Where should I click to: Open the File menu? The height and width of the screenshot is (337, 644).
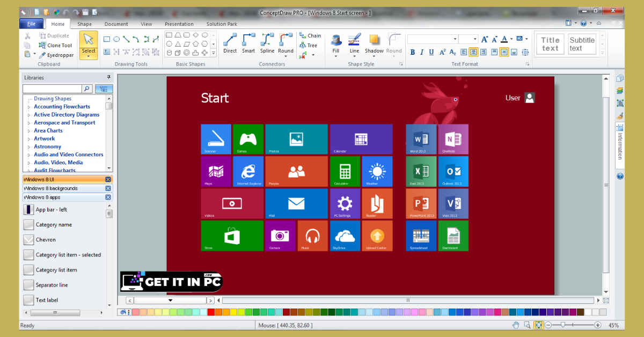pos(31,24)
